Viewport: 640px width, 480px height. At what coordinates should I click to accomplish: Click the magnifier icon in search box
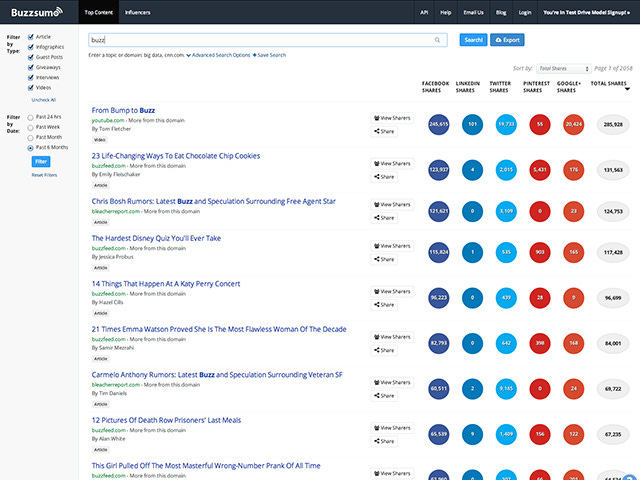click(437, 40)
